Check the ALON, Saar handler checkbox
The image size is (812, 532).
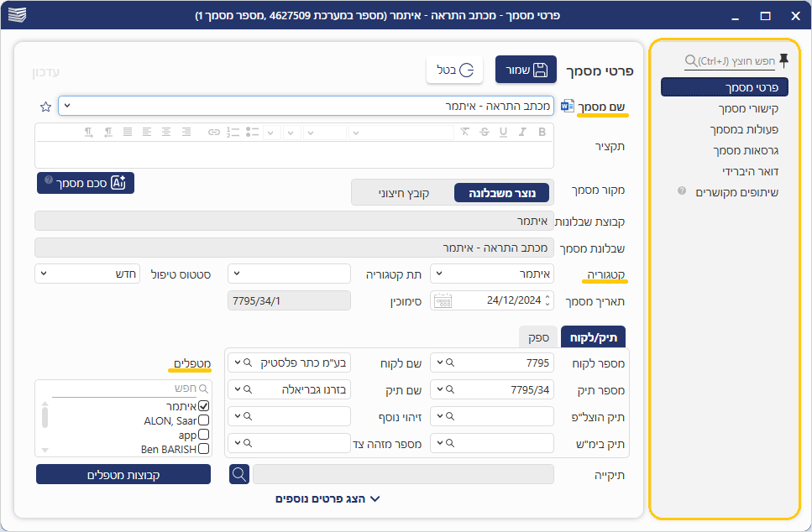pos(203,420)
